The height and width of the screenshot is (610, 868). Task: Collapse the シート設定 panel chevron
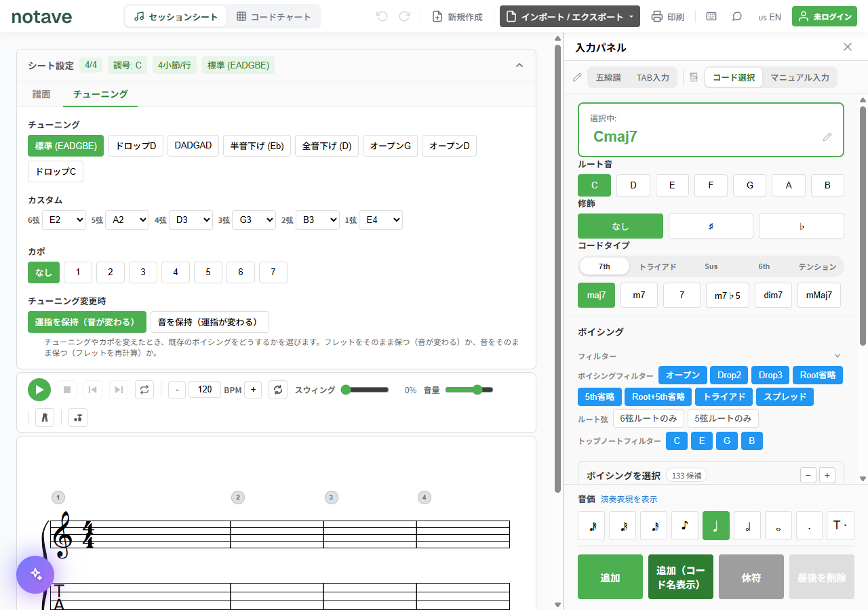tap(519, 66)
